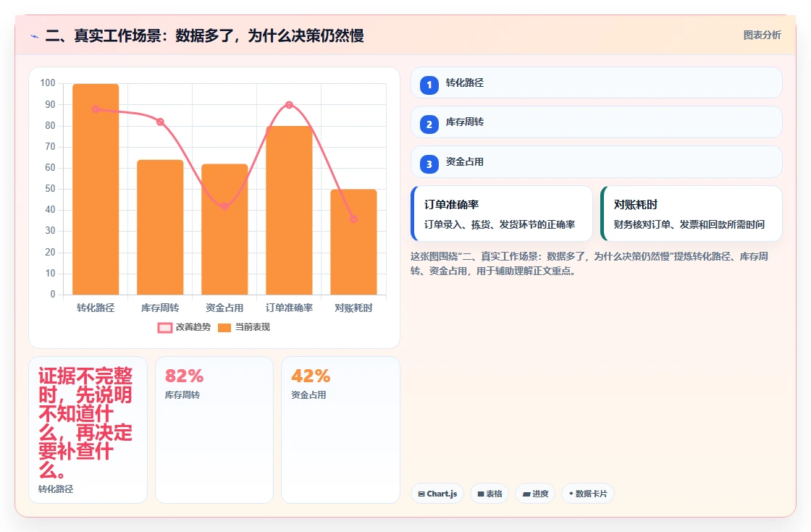Click the description 订单录入、拣货、发货环节的正确率
The height and width of the screenshot is (532, 811).
500,224
